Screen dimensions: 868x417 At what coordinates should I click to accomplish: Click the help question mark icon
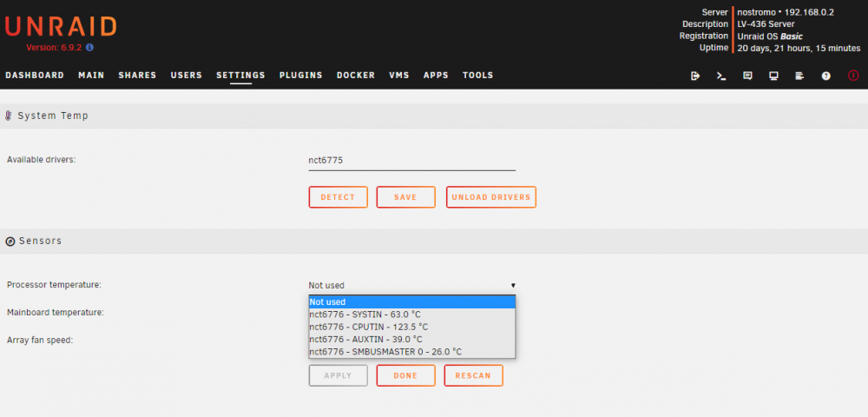(x=826, y=76)
